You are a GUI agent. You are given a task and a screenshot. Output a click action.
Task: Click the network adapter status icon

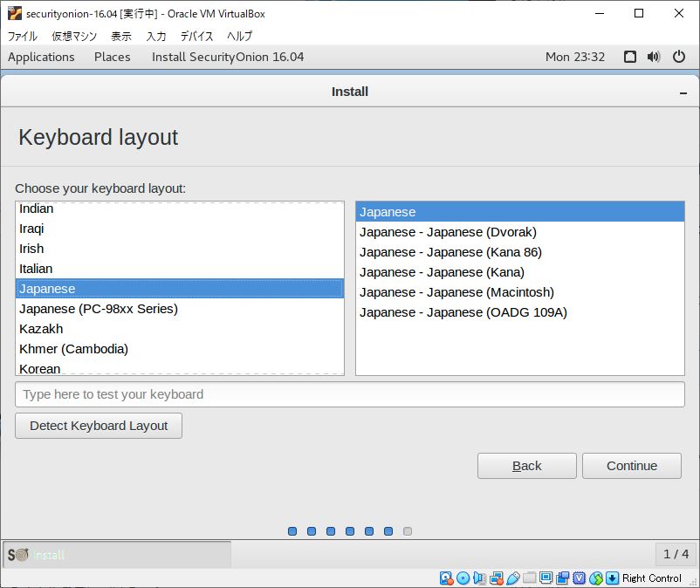[x=496, y=578]
